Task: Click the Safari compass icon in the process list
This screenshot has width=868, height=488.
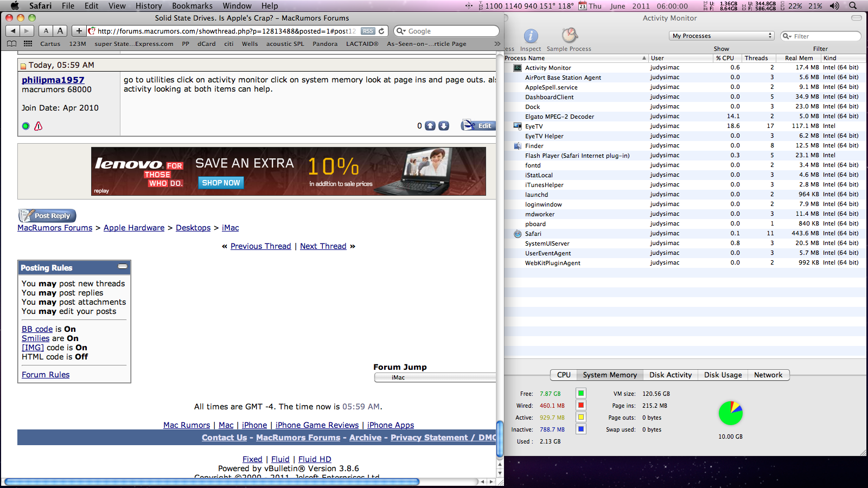Action: point(516,234)
